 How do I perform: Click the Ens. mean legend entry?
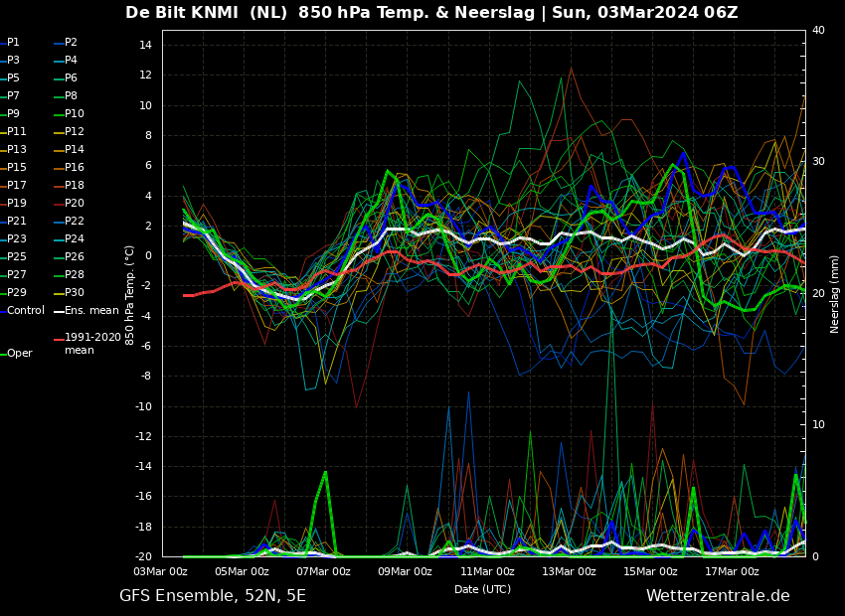click(86, 310)
